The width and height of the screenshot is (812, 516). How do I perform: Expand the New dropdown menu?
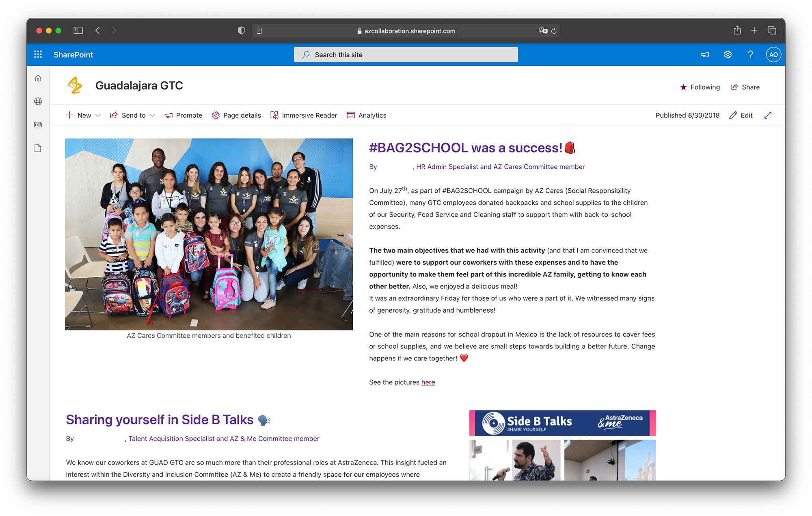83,115
